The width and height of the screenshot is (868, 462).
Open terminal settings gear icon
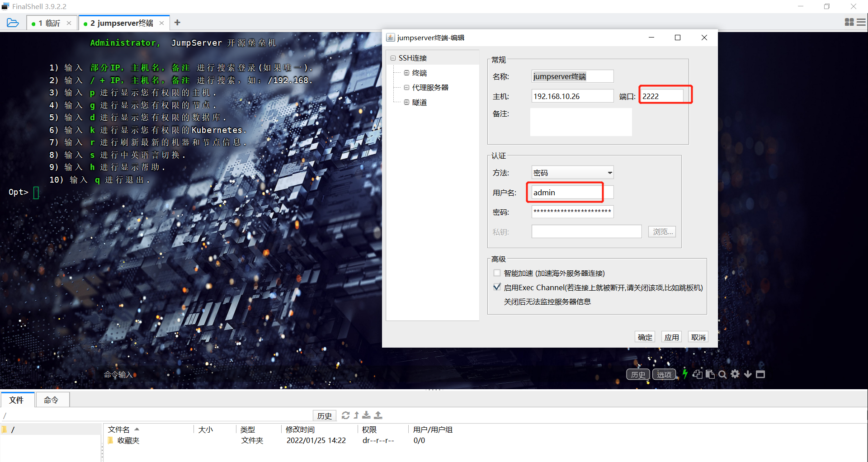pos(735,374)
